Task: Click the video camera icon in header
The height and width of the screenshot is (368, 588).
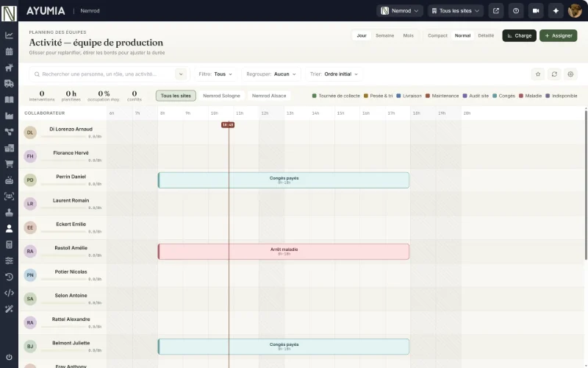Action: tap(536, 11)
